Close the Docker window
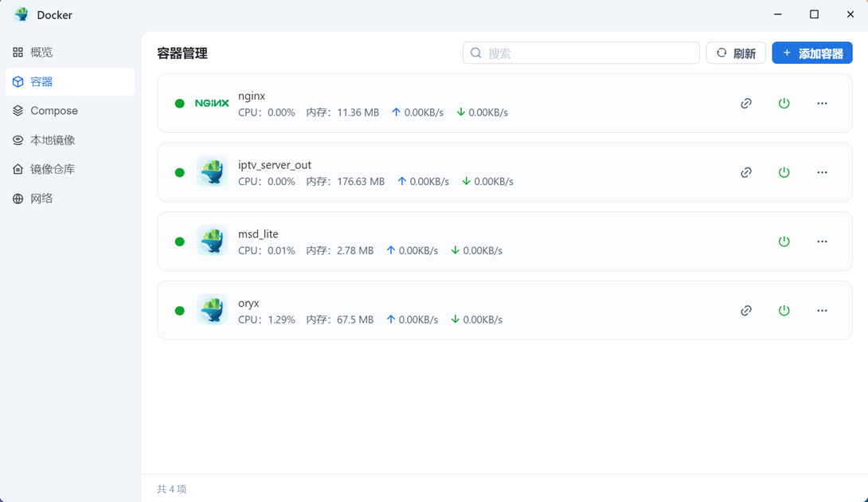 (x=850, y=14)
